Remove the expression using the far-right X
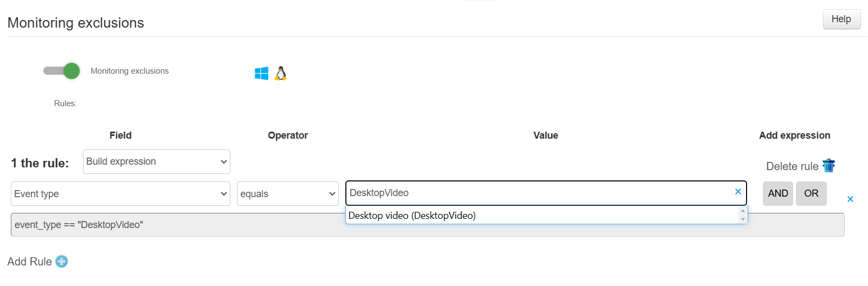This screenshot has height=286, width=868. 850,199
